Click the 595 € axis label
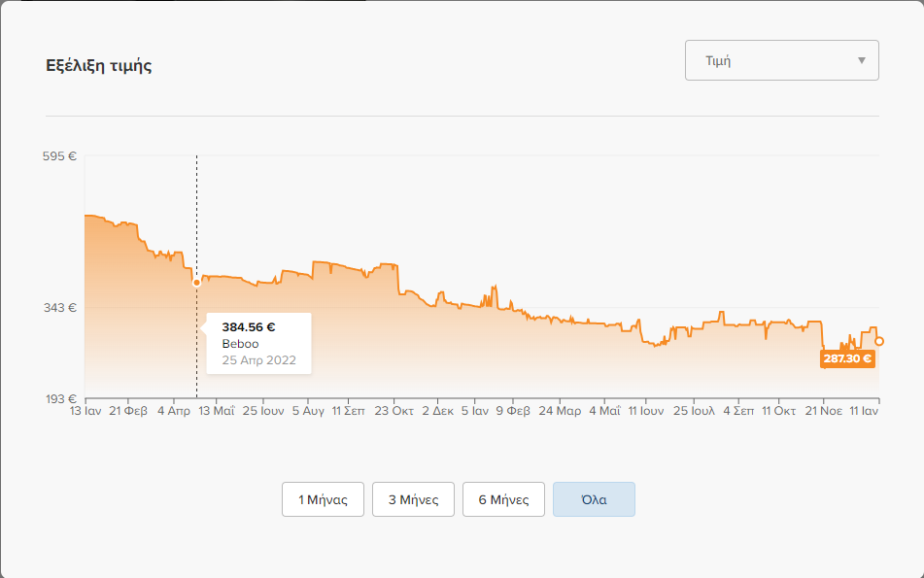 click(x=59, y=156)
